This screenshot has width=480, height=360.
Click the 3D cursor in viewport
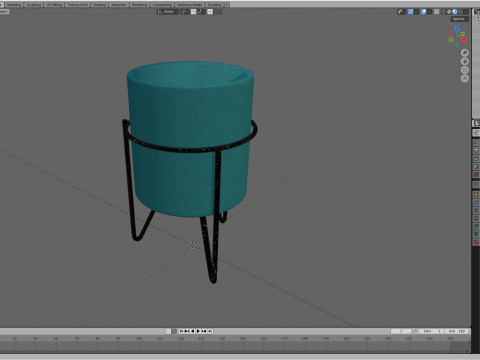[192, 246]
